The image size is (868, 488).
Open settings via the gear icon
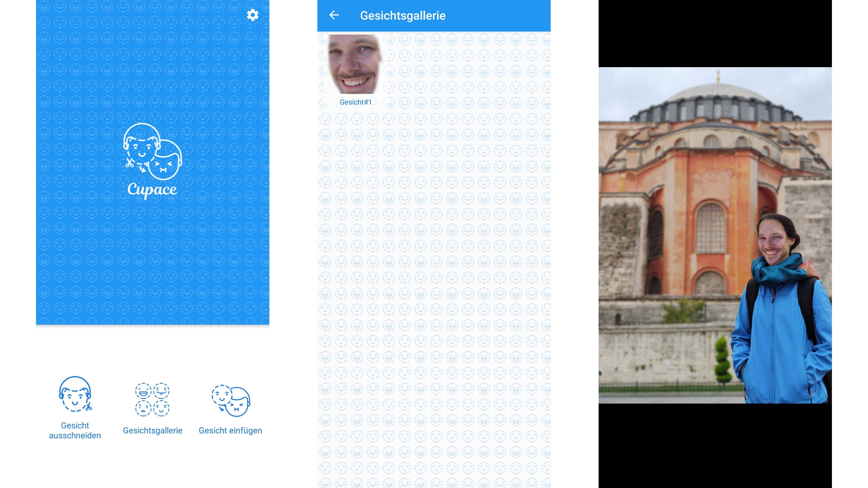(252, 15)
